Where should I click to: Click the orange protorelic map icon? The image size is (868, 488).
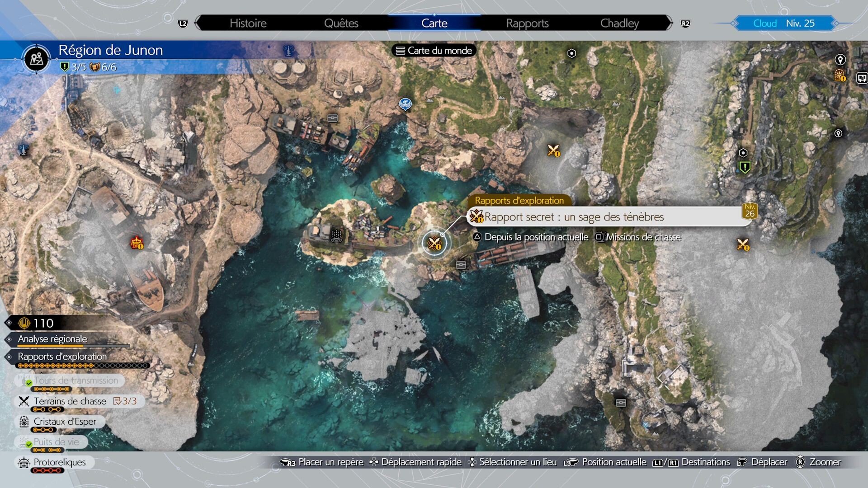tap(137, 243)
